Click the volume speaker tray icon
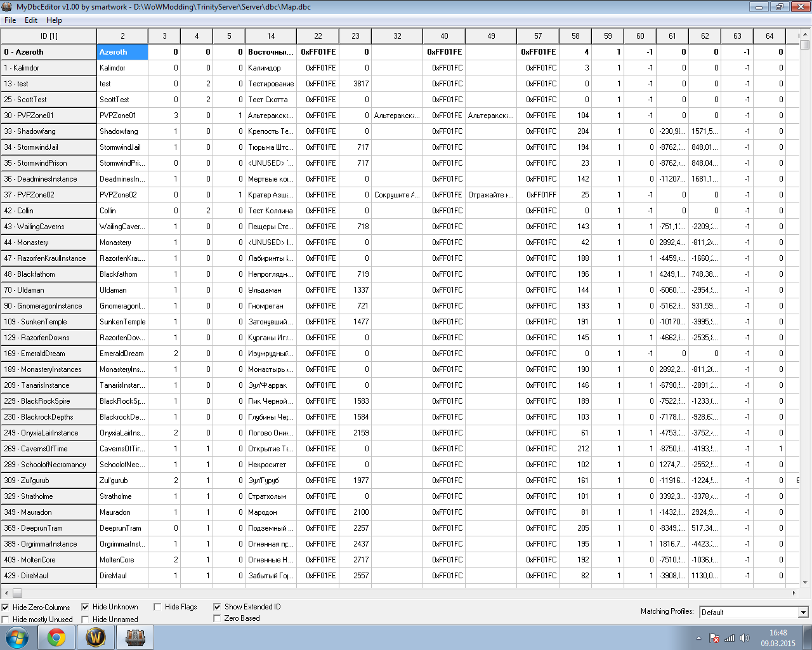This screenshot has height=650, width=812. click(745, 638)
